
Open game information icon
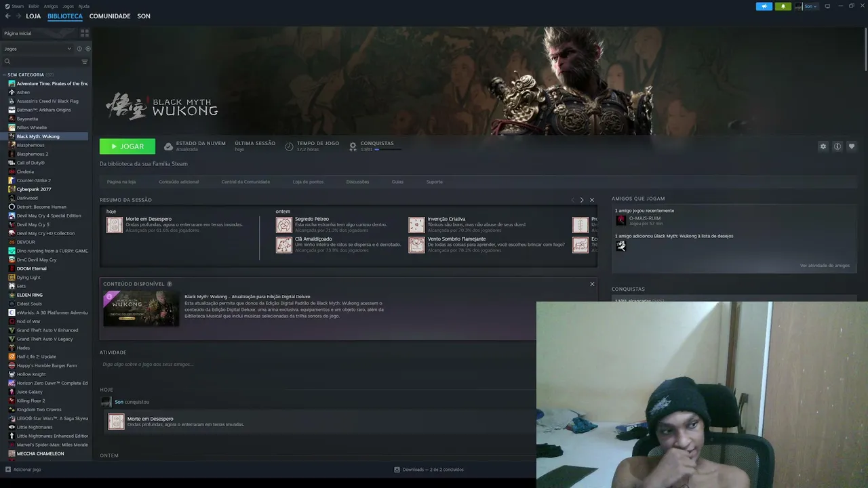(837, 146)
